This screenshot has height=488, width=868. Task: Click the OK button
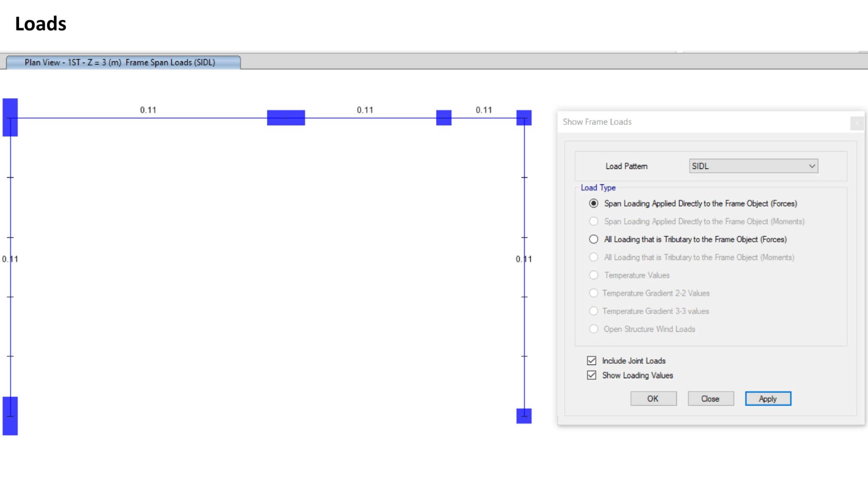653,399
